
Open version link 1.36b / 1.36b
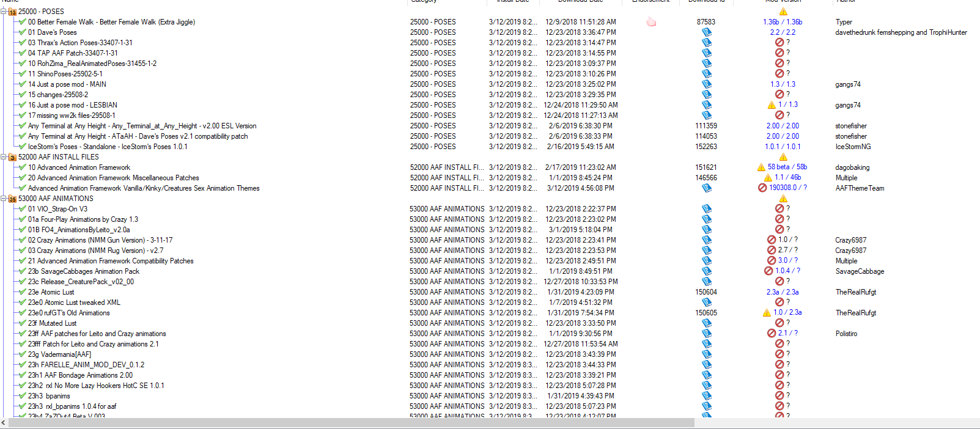pos(783,22)
